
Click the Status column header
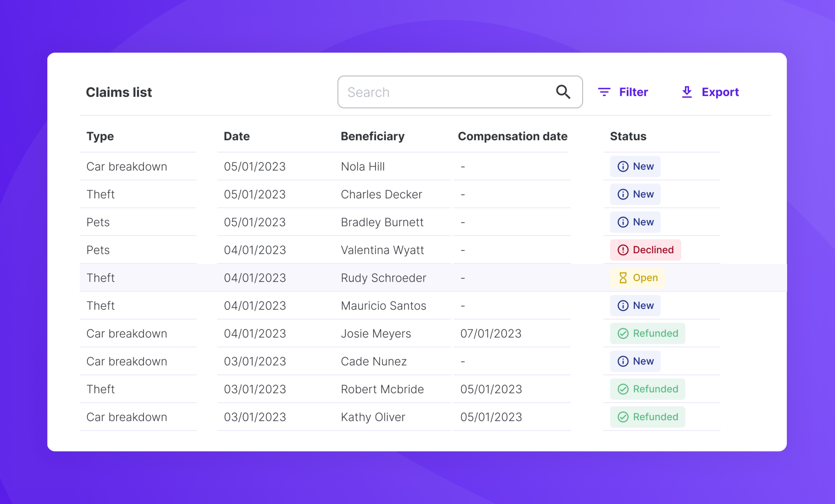tap(628, 136)
